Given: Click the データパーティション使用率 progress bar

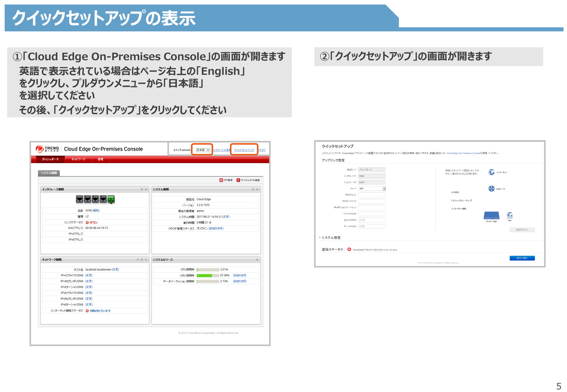Looking at the screenshot, I should click(208, 282).
